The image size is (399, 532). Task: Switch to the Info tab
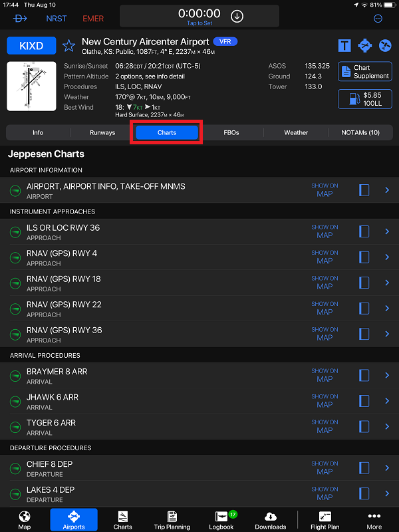pyautogui.click(x=38, y=132)
